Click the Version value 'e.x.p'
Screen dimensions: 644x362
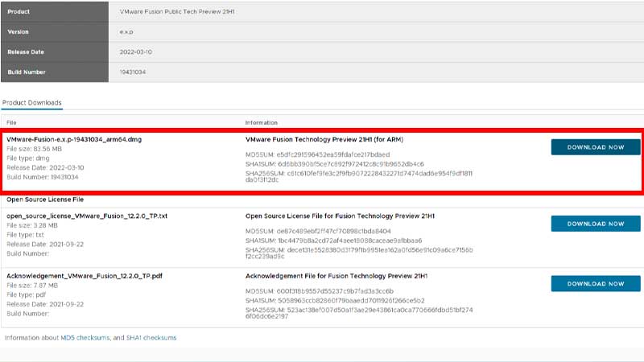(126, 32)
